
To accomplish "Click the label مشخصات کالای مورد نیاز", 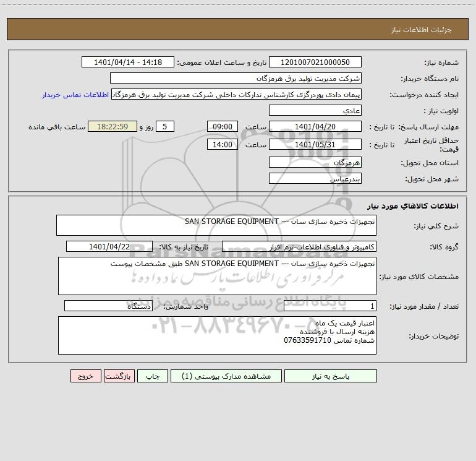I will click(x=419, y=277).
